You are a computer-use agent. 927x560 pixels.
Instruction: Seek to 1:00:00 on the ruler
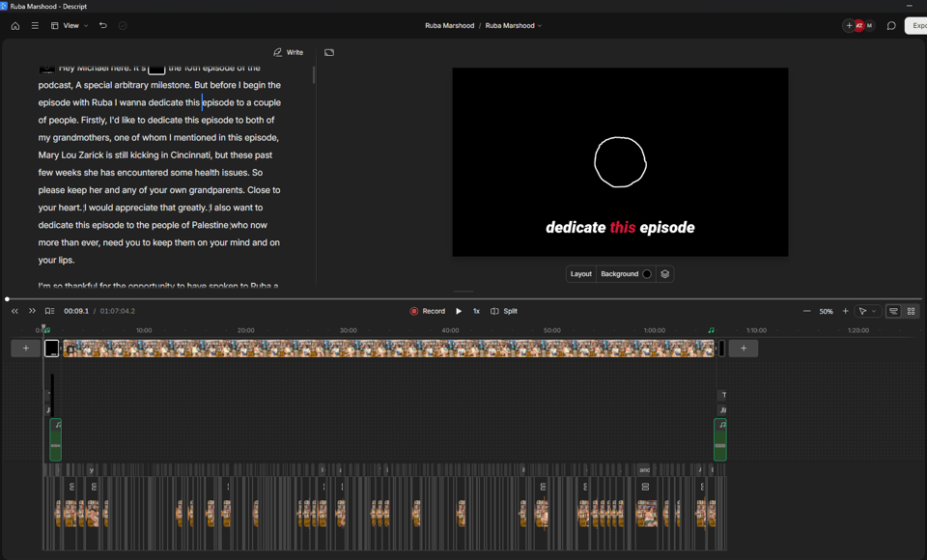(655, 330)
